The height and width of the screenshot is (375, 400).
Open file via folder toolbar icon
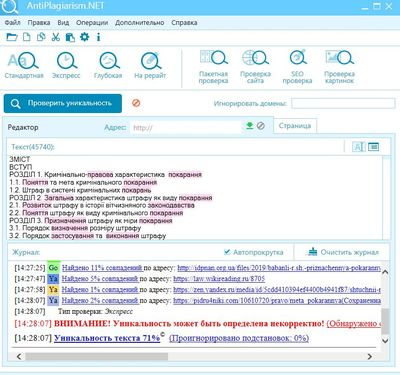12,37
